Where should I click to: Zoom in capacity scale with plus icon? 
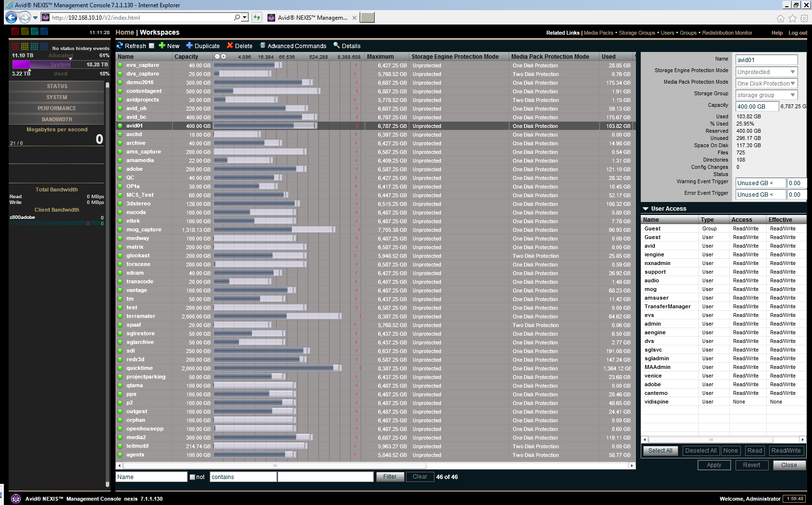click(224, 56)
